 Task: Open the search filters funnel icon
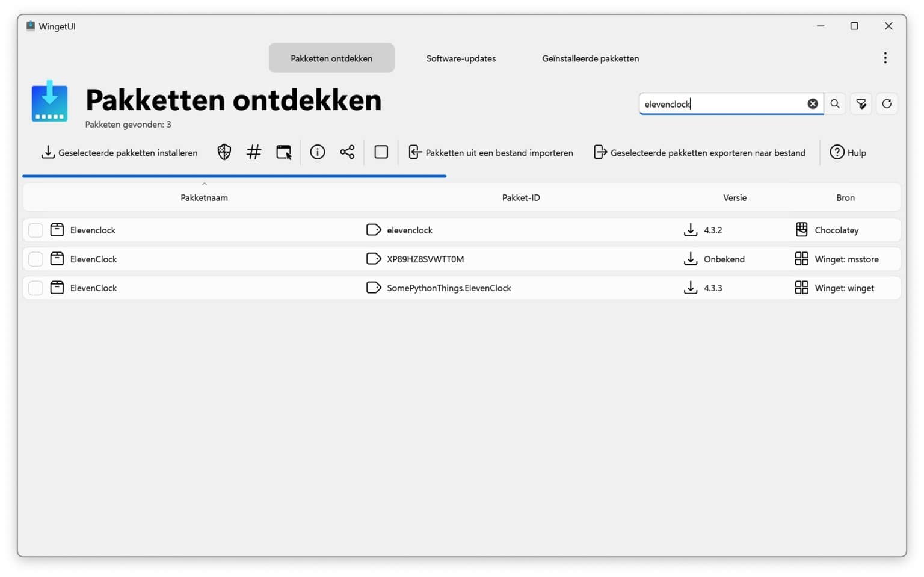[x=861, y=103]
